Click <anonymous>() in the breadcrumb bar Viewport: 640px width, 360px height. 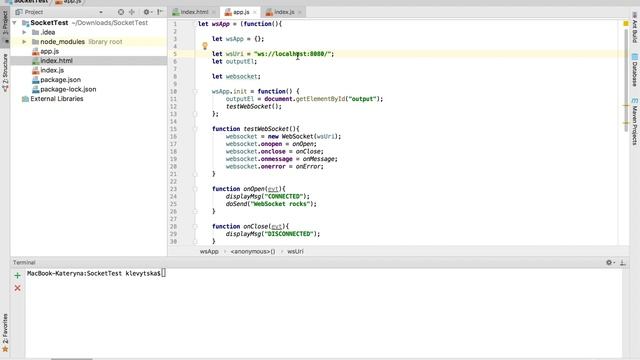(253, 251)
